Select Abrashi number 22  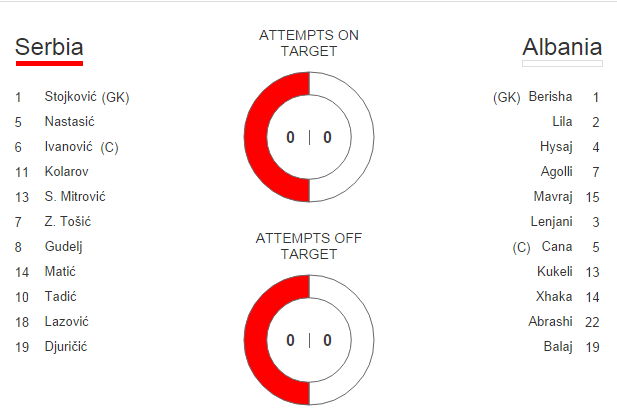click(x=550, y=322)
